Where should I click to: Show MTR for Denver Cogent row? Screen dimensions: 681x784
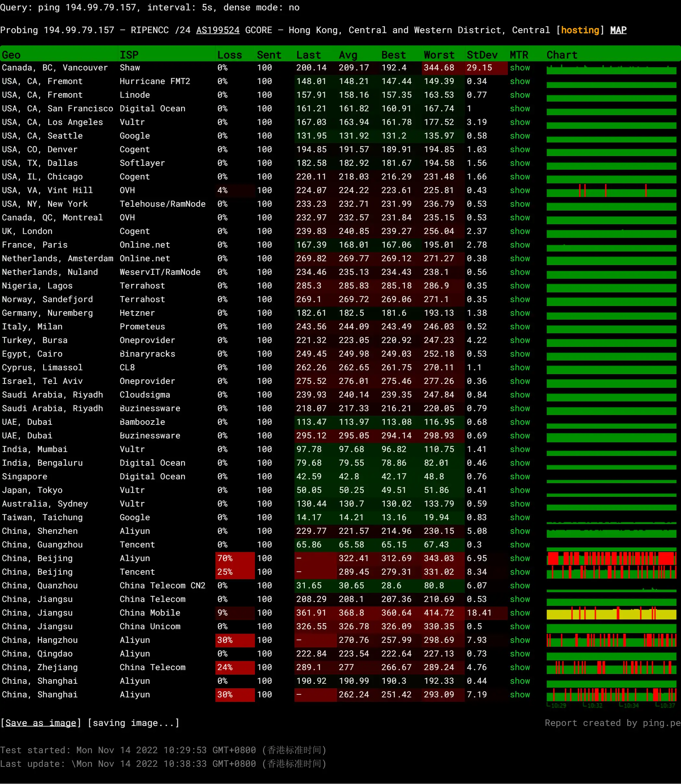click(520, 149)
